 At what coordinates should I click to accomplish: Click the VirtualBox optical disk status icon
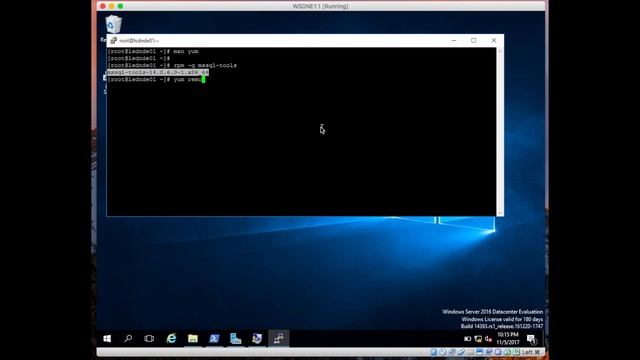pyautogui.click(x=443, y=352)
